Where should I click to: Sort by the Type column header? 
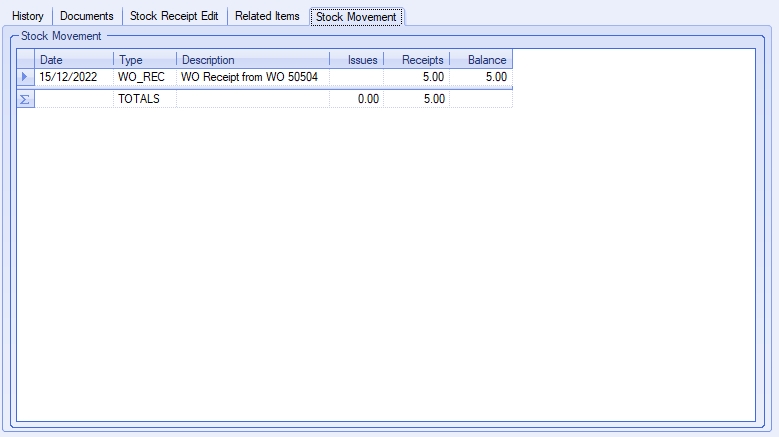(x=145, y=60)
